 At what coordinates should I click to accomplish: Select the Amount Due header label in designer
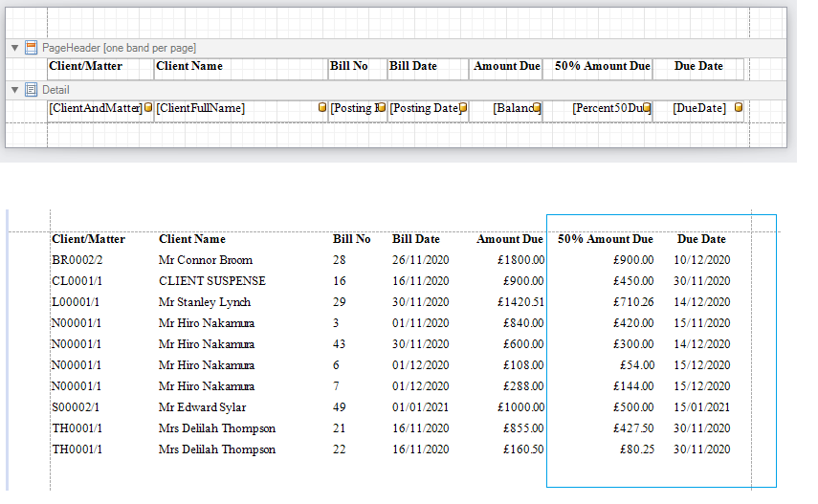click(x=506, y=69)
